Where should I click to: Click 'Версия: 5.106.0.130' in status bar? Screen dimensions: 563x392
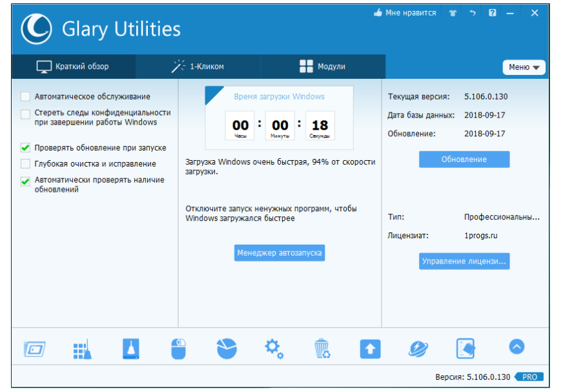click(x=473, y=377)
